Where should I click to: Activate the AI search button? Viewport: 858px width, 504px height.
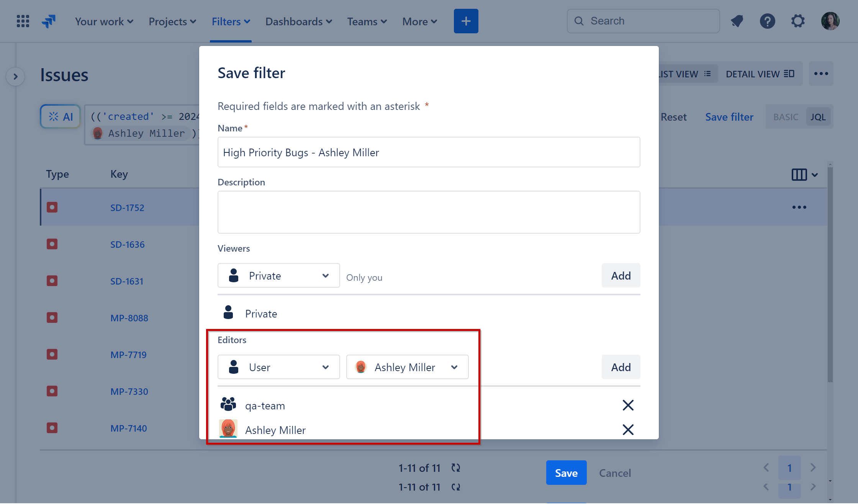click(60, 116)
